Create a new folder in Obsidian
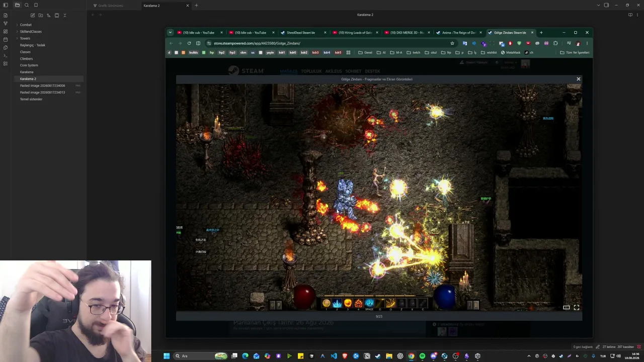This screenshot has width=644, height=362. [41, 15]
